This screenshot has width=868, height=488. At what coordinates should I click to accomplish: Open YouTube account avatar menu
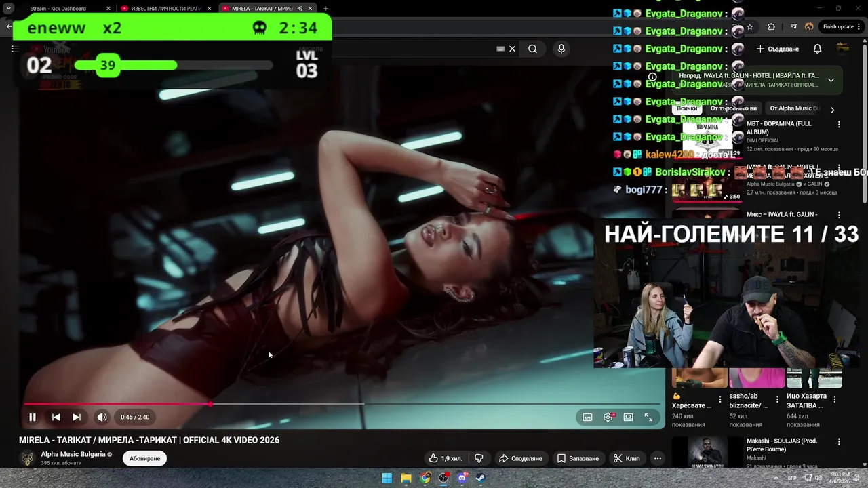(843, 48)
